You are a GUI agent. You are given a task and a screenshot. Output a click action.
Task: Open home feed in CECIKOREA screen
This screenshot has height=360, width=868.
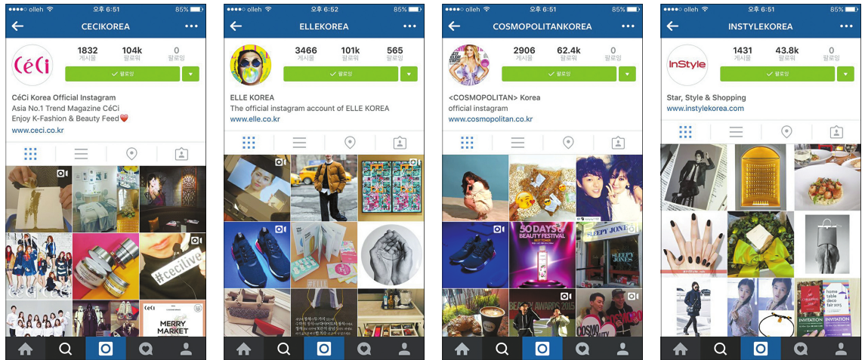pos(26,349)
